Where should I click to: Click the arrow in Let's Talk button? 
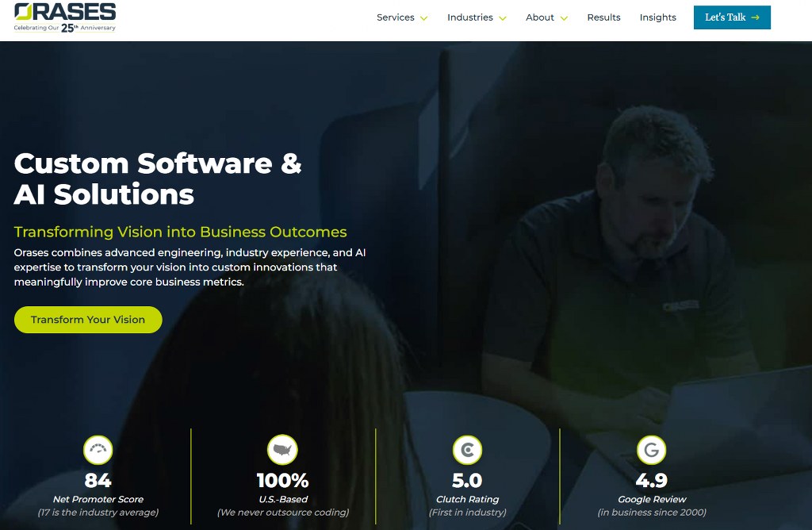click(x=755, y=17)
